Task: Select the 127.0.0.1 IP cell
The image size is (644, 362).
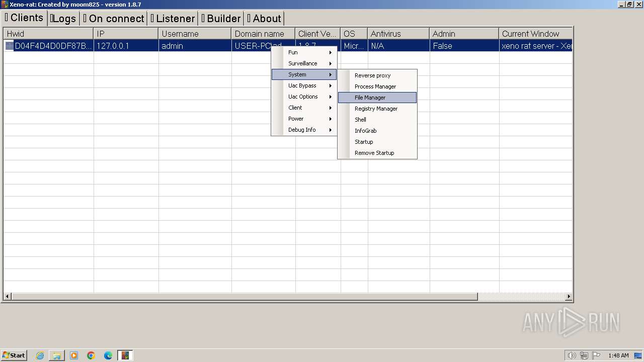Action: pos(126,46)
